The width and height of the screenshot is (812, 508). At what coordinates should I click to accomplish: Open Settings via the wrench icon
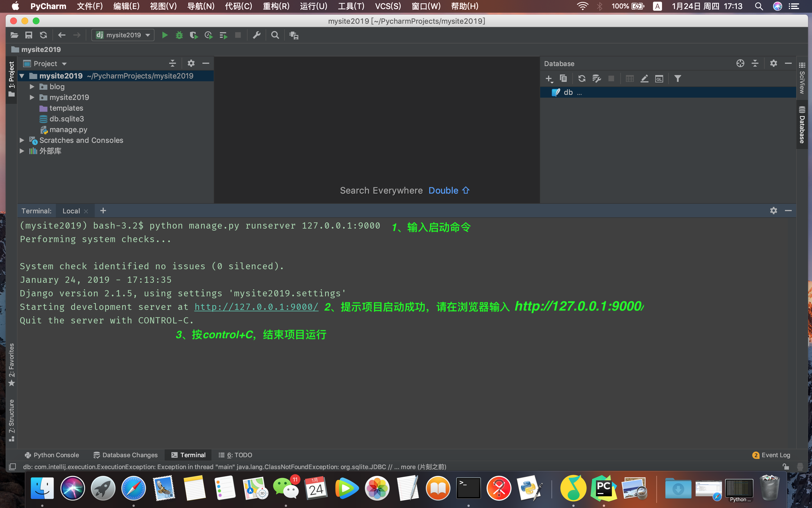(257, 35)
